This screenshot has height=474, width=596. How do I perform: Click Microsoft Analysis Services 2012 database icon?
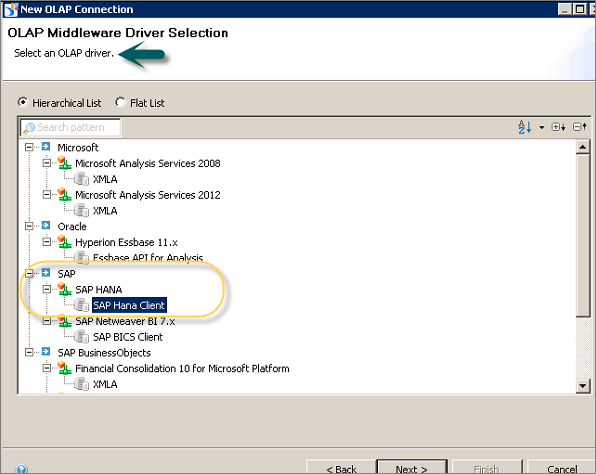click(64, 194)
